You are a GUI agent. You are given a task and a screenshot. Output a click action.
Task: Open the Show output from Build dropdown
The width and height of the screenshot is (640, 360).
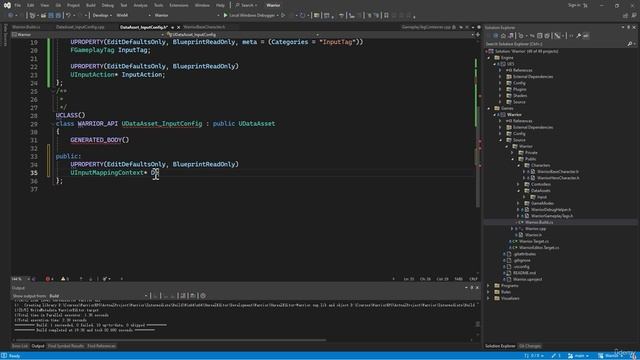(x=98, y=296)
